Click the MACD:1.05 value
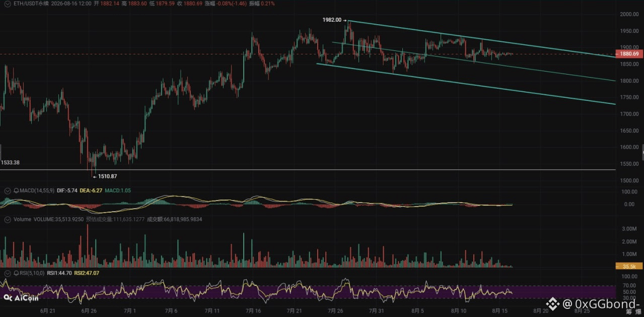Screen dimensions: 644x317 pyautogui.click(x=117, y=191)
